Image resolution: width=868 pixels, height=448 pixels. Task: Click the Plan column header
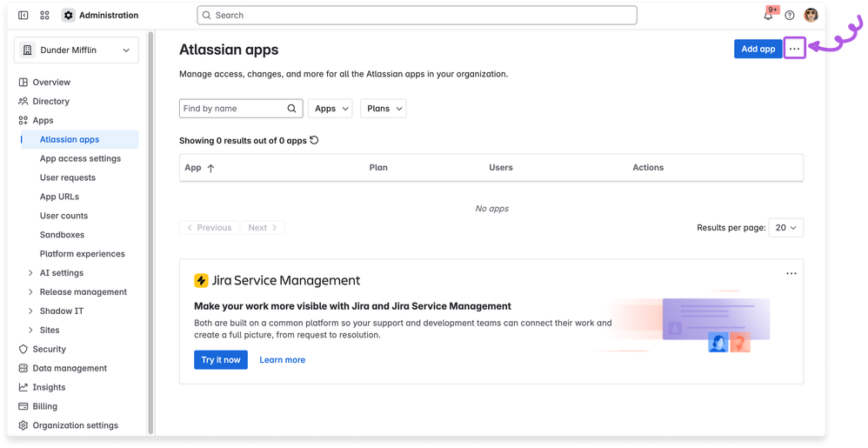pos(378,168)
